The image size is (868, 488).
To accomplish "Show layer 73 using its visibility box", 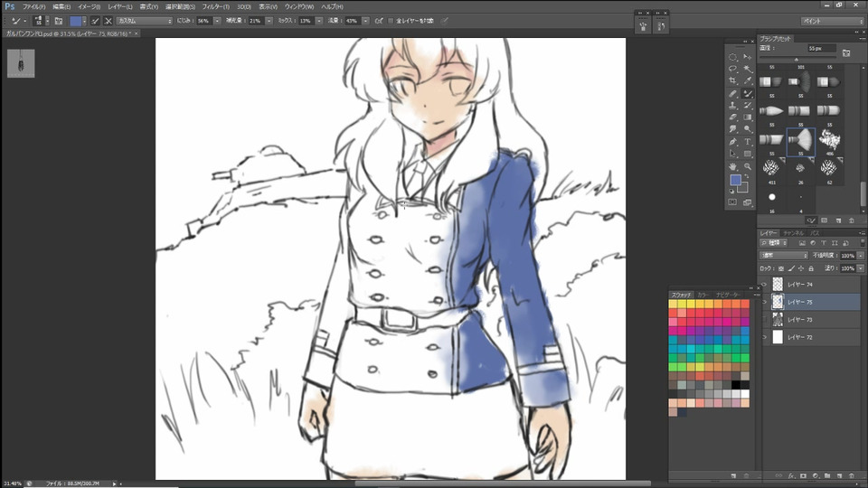I will (x=765, y=320).
